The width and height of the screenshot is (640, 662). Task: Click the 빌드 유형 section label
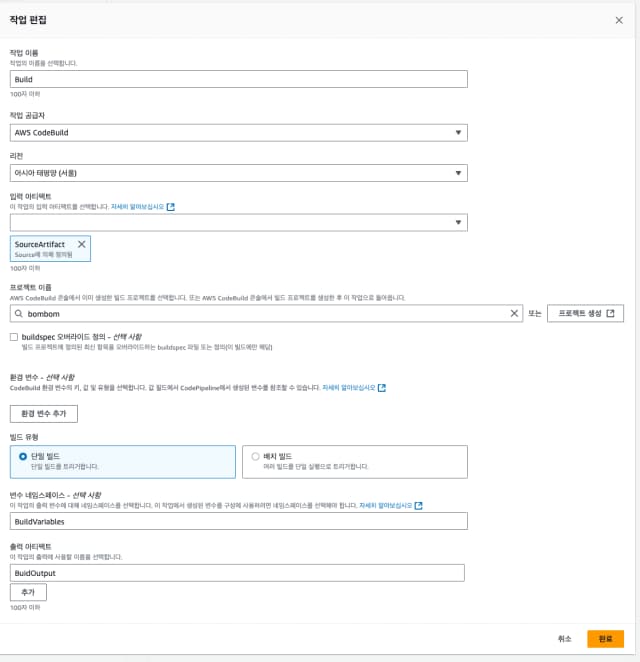click(x=24, y=437)
